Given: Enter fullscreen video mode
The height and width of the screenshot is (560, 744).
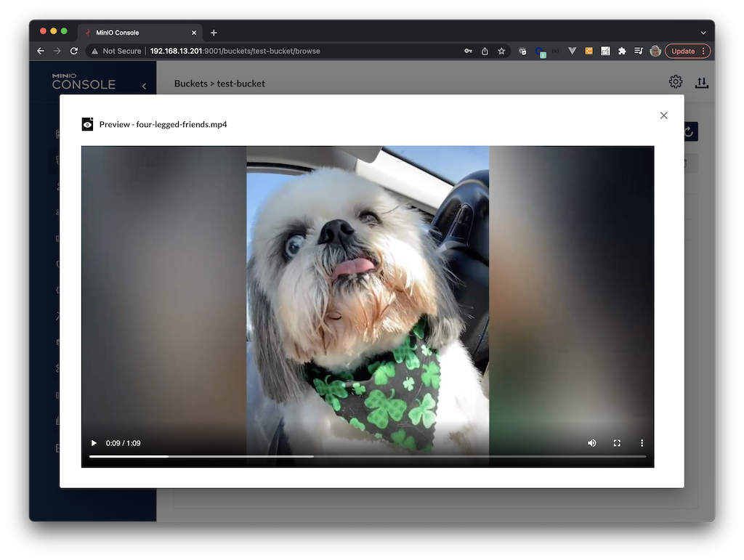Looking at the screenshot, I should (617, 443).
